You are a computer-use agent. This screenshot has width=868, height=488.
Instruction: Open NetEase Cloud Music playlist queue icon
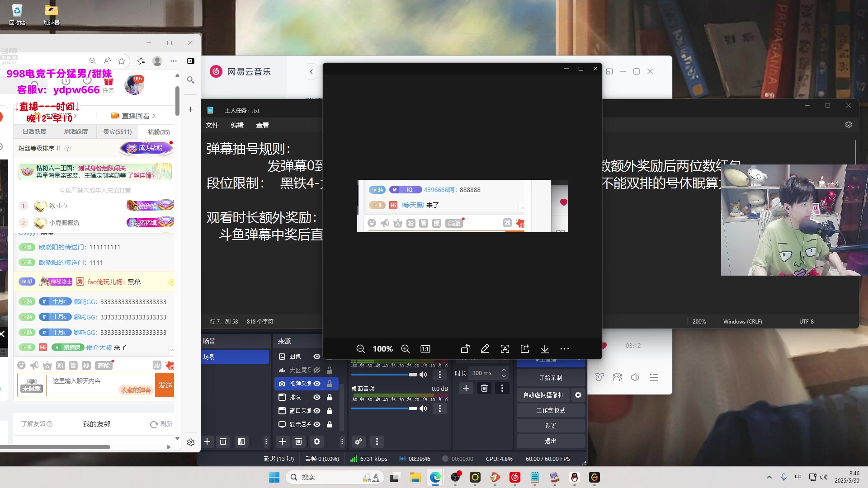pos(654,377)
